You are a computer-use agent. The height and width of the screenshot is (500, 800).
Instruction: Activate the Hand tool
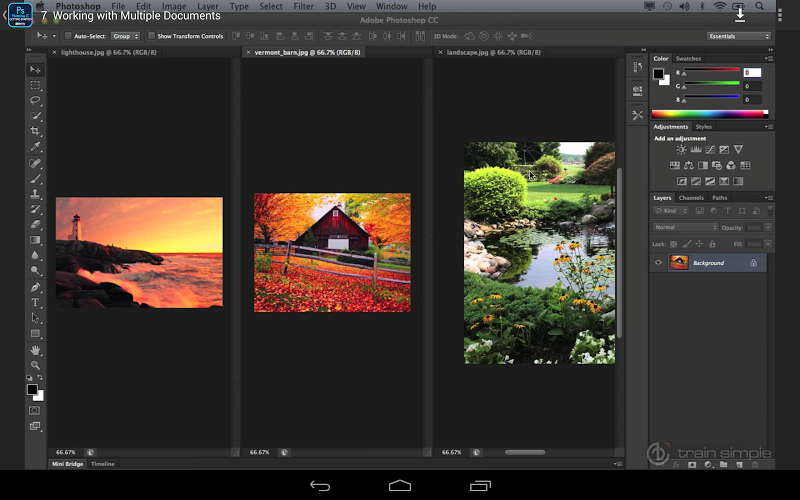[x=35, y=350]
